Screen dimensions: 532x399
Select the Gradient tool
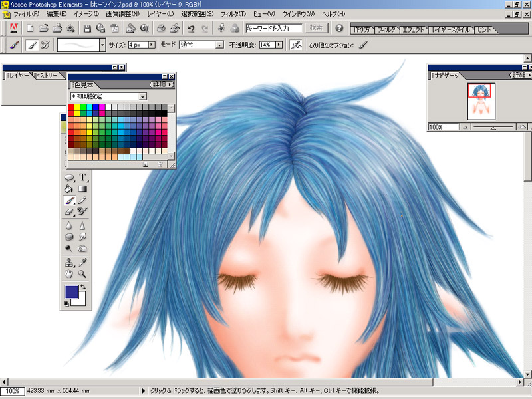[x=82, y=189]
